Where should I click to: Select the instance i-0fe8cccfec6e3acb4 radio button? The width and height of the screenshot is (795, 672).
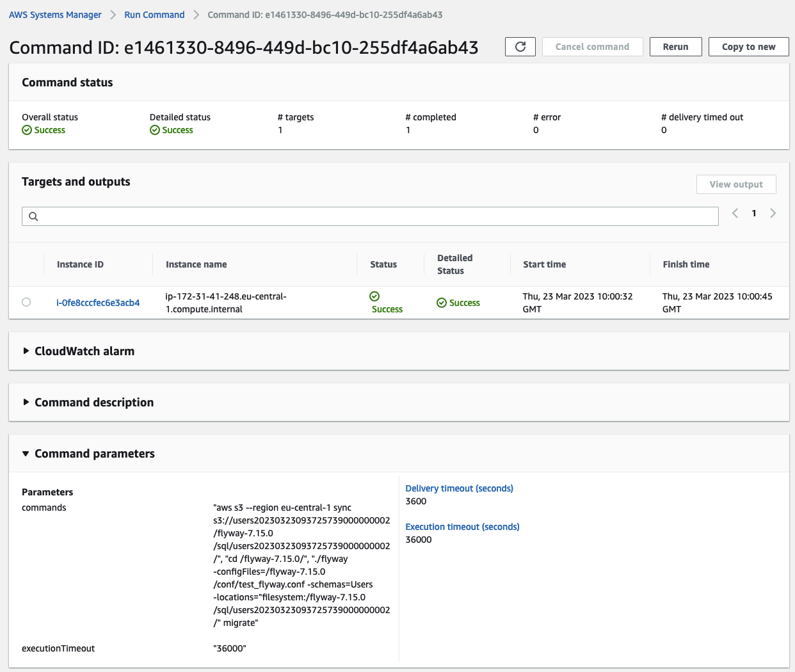(26, 302)
